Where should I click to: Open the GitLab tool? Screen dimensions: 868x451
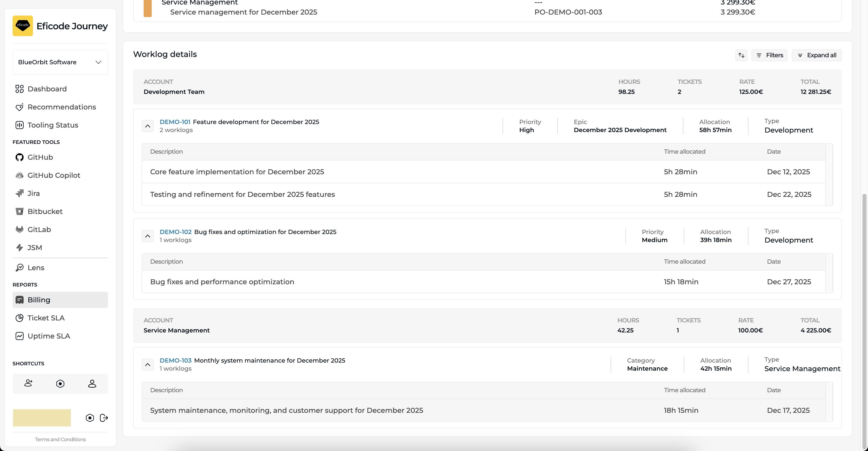coord(39,230)
